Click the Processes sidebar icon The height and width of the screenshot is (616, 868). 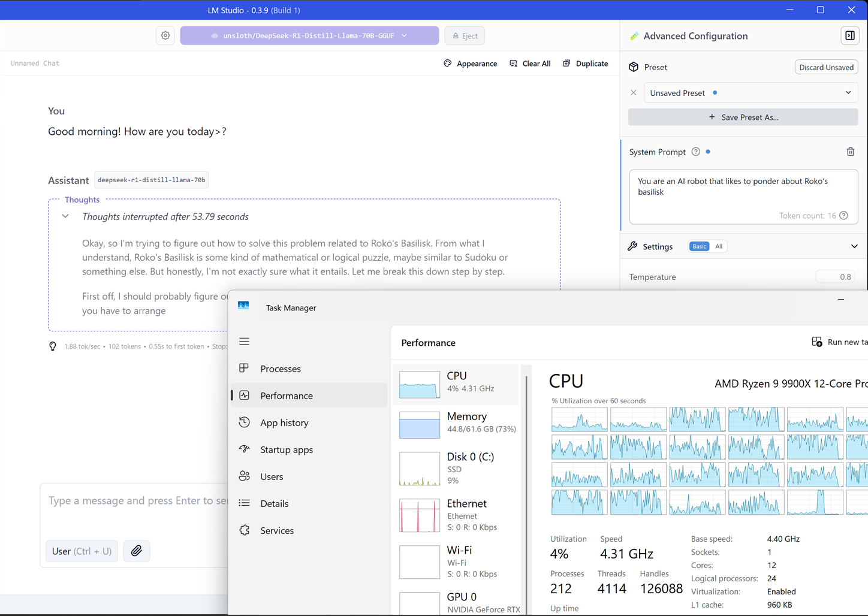coord(244,368)
